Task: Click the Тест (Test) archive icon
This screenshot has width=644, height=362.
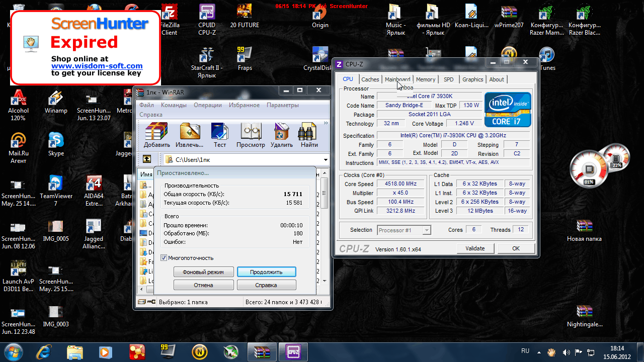Action: (x=220, y=134)
